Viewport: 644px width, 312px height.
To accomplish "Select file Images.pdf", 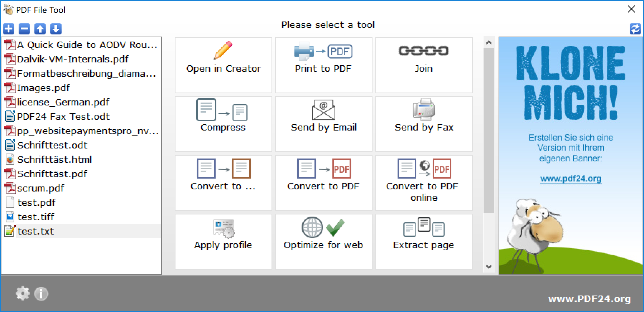I will [x=44, y=88].
